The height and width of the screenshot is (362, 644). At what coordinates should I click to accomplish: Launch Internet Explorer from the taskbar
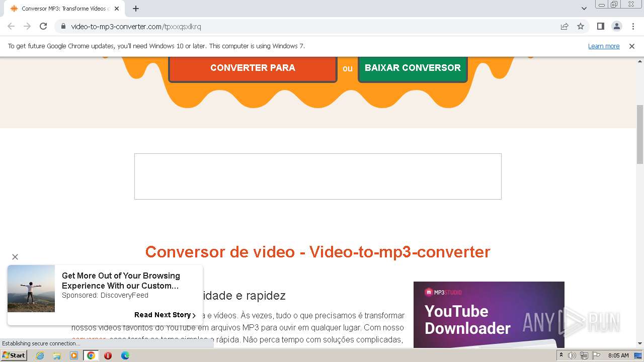point(40,355)
